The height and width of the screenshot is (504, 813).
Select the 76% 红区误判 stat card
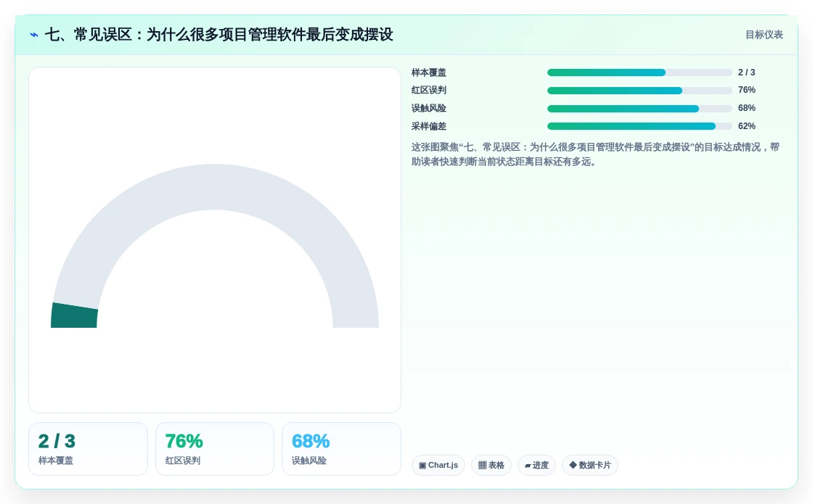[215, 449]
